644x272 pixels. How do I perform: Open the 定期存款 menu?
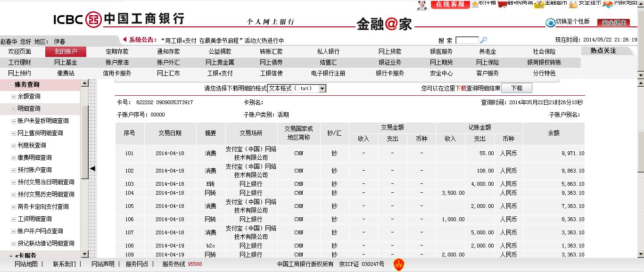(117, 51)
